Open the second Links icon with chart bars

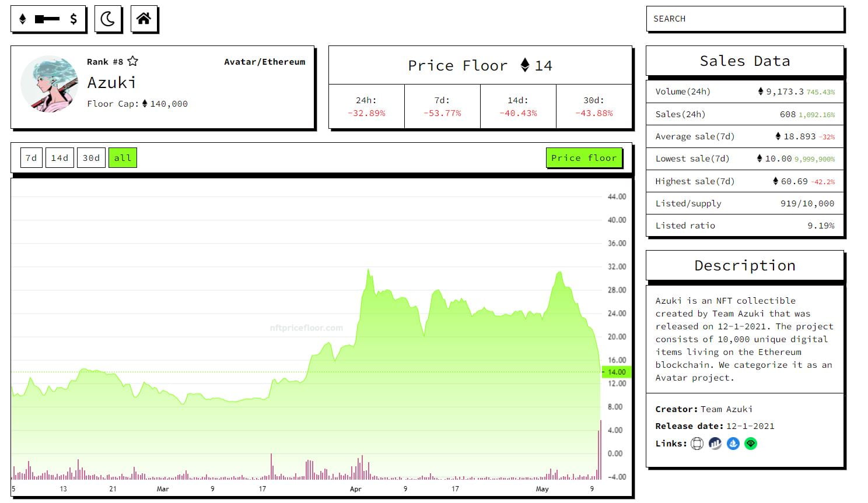715,444
